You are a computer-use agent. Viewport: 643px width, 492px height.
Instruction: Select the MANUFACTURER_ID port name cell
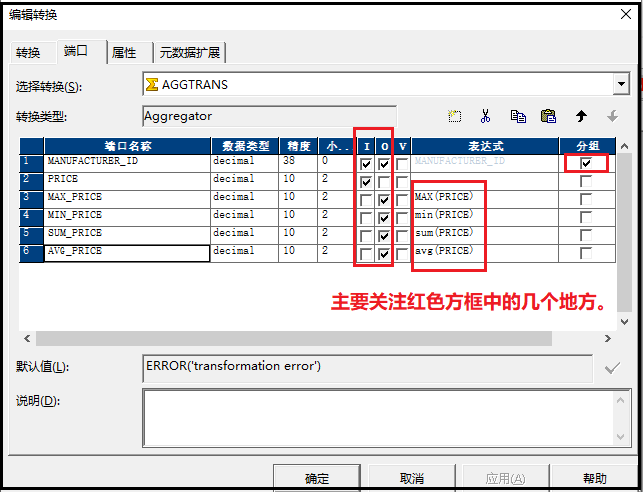(x=127, y=163)
